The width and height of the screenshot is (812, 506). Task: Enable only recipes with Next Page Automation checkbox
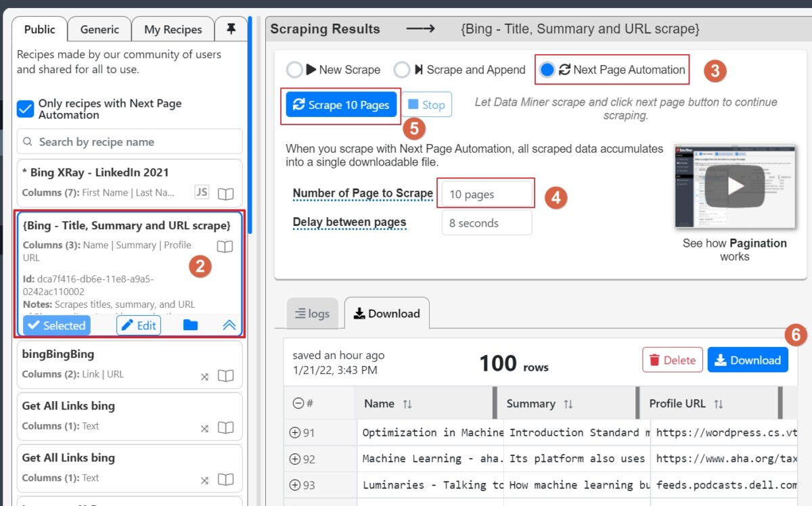pos(26,109)
